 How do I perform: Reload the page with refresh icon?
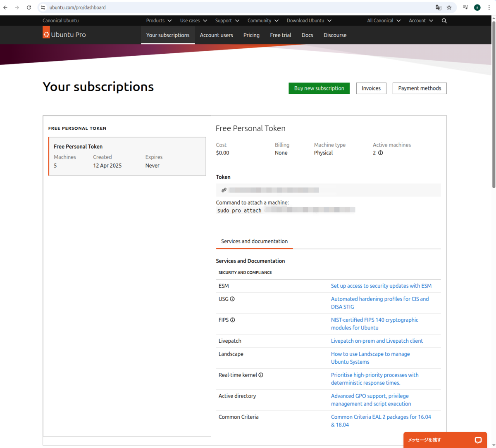(29, 7)
